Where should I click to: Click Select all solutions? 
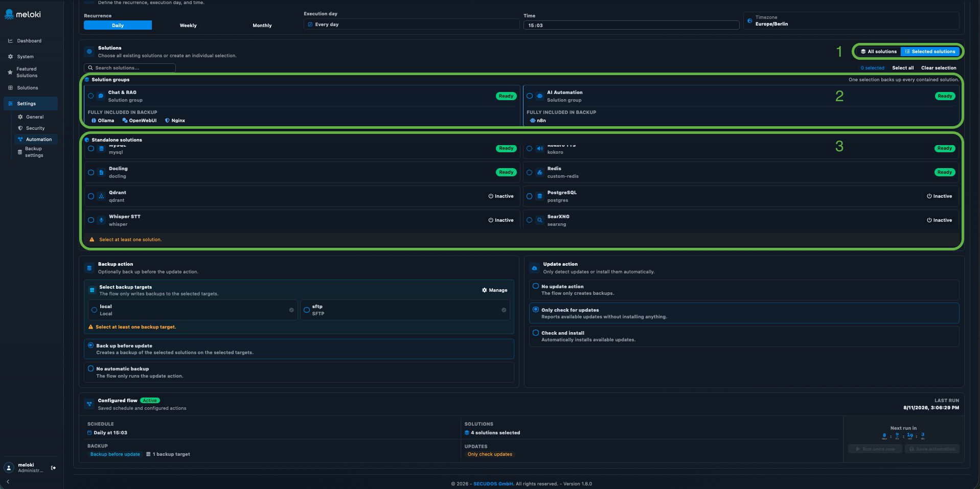(903, 68)
